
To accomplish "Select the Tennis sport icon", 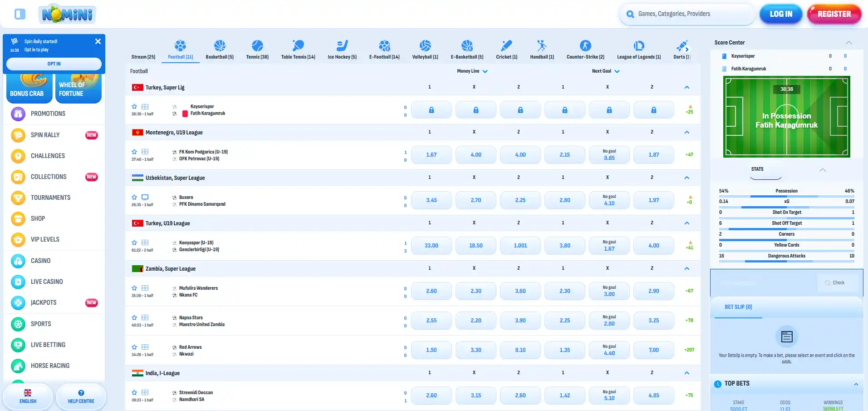I will pos(257,45).
